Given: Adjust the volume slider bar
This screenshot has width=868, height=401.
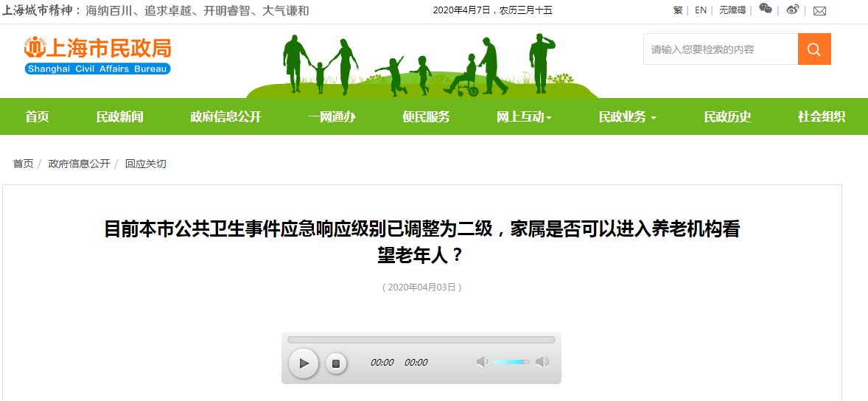Looking at the screenshot, I should tap(511, 362).
